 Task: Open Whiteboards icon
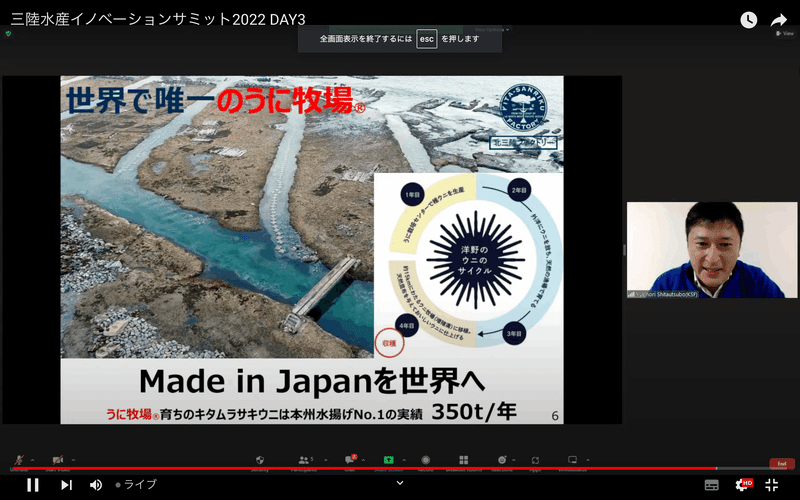[572, 460]
